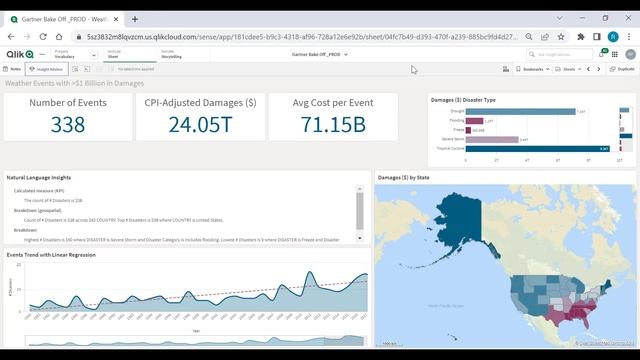
Task: Open the browser side panel icon
Action: click(x=597, y=37)
